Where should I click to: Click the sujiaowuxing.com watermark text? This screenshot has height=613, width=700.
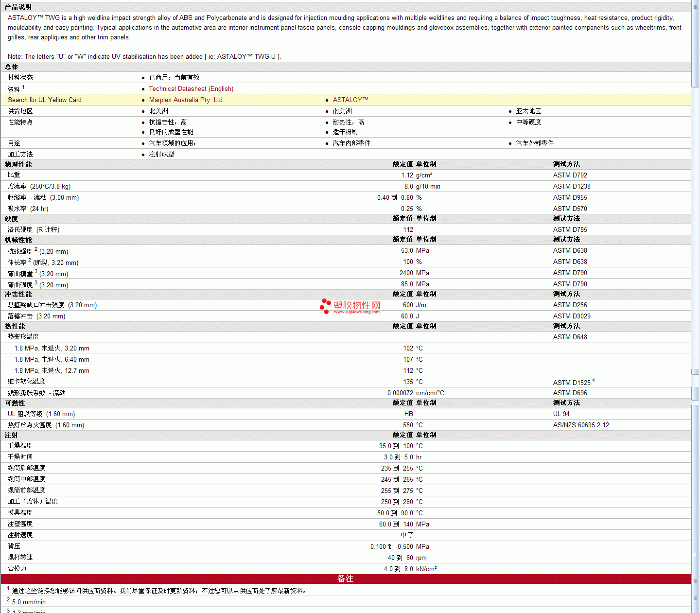click(357, 312)
